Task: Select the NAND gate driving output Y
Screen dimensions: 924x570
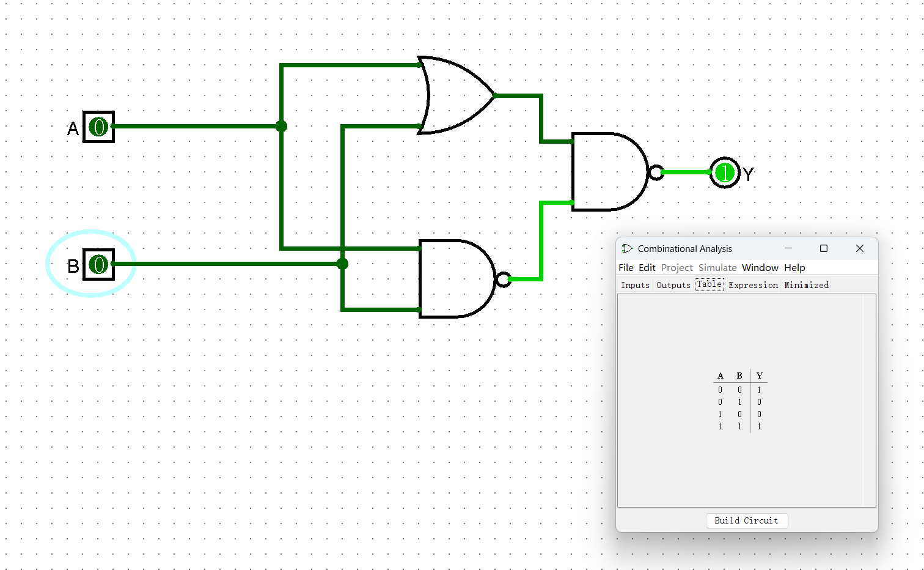Action: pyautogui.click(x=608, y=172)
